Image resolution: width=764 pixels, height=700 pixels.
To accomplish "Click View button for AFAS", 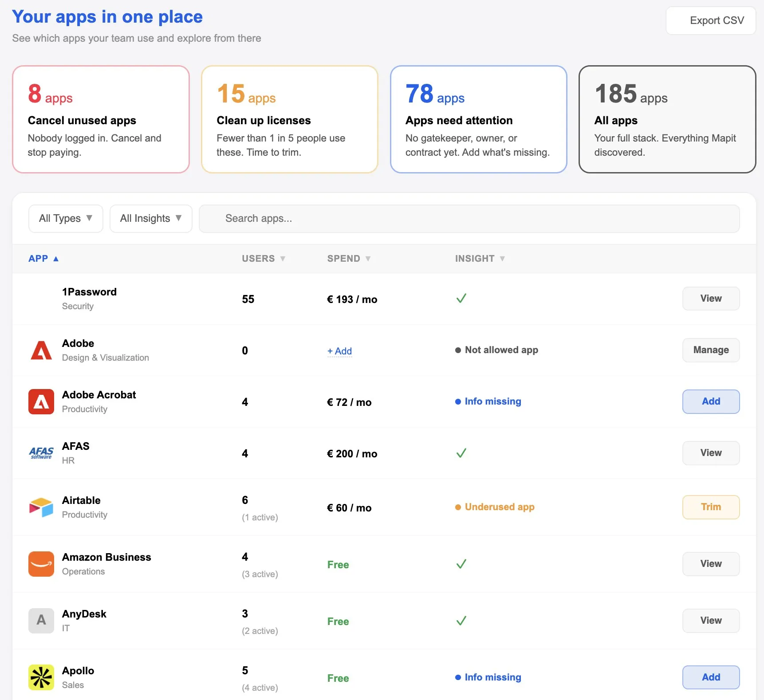I will pyautogui.click(x=711, y=453).
